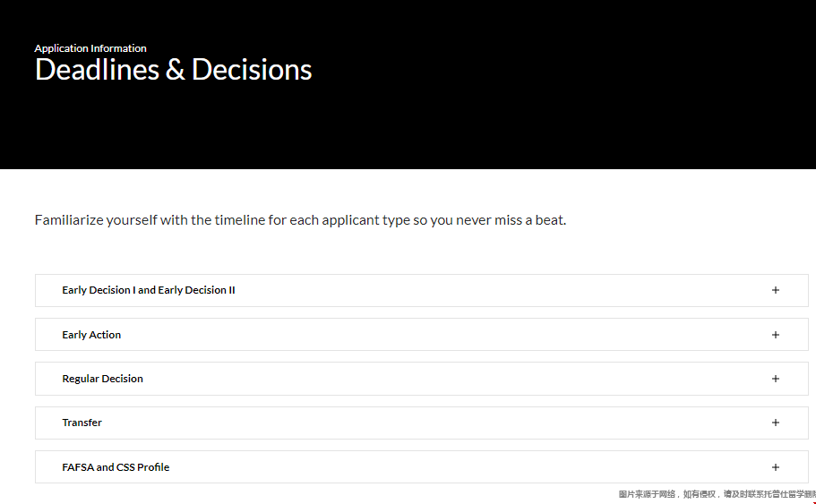Select the 'Early Action' label text

[x=91, y=335]
